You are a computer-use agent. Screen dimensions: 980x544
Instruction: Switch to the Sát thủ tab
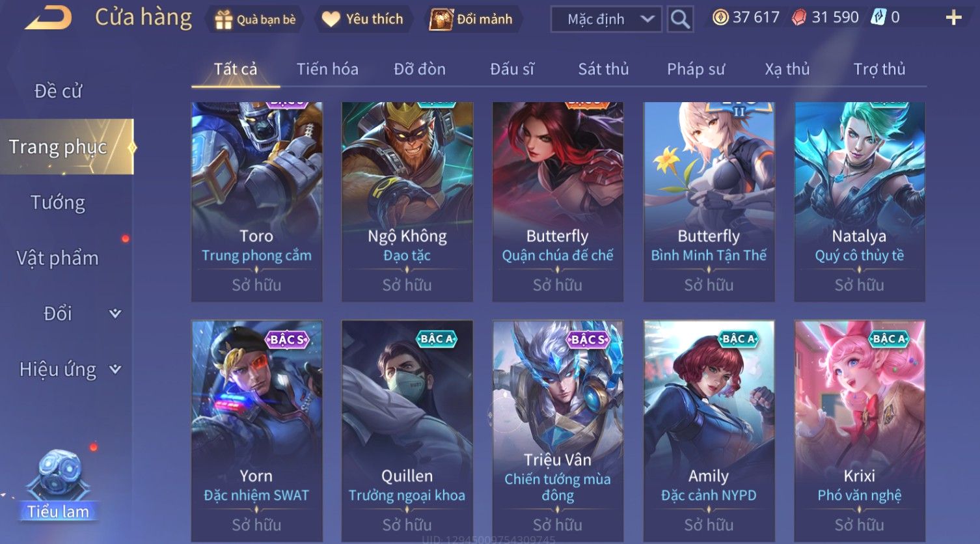tap(603, 69)
